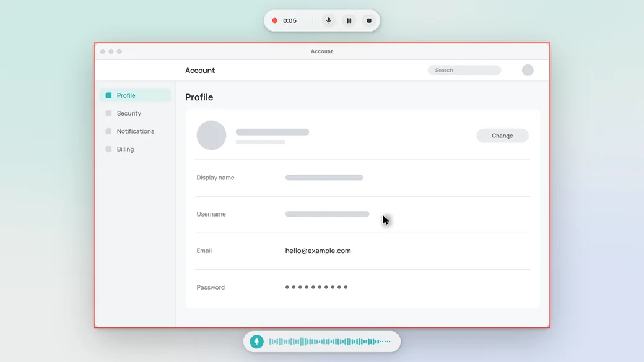The width and height of the screenshot is (644, 362).
Task: Click the teal microphone button below window
Action: pos(257,342)
